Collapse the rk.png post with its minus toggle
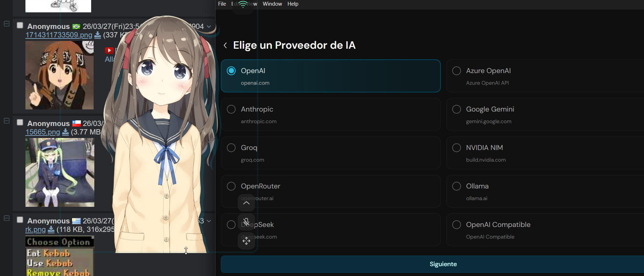This screenshot has height=276, width=644. tap(6, 218)
